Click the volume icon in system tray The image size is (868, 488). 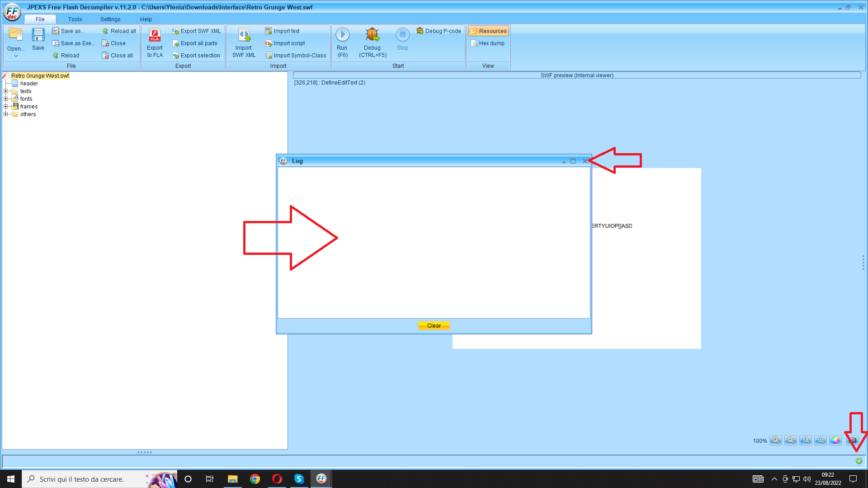click(x=807, y=479)
